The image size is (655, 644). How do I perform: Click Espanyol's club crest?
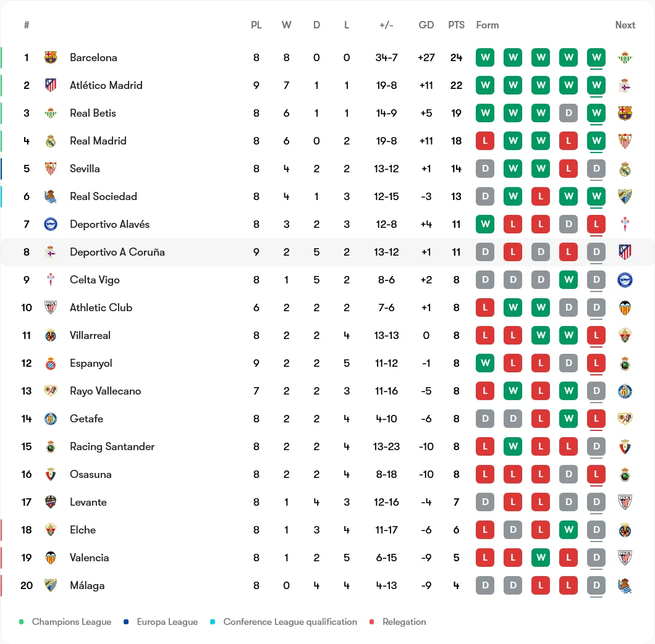(x=51, y=363)
